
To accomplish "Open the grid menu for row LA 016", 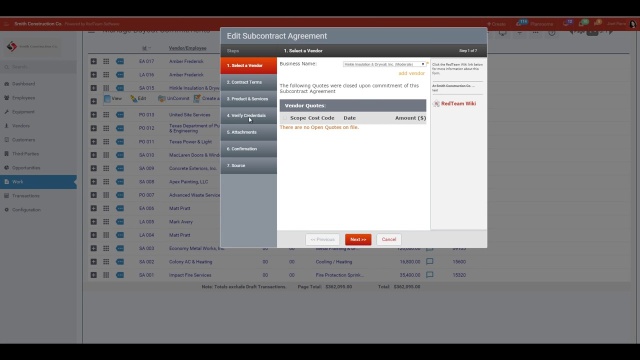I will click(x=106, y=75).
